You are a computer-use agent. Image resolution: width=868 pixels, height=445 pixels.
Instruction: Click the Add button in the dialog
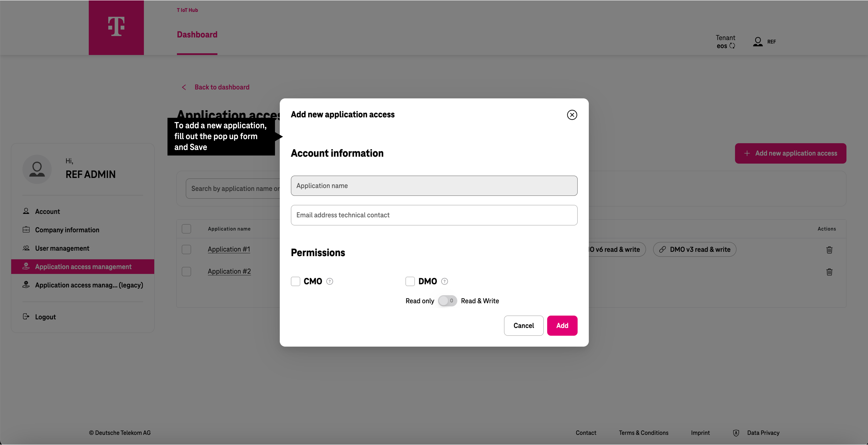pos(562,325)
